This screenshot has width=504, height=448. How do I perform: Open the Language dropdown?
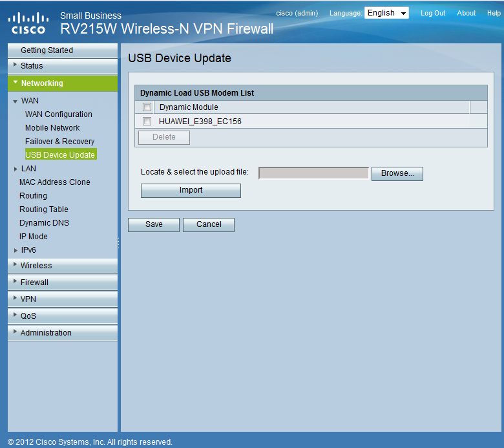[386, 13]
